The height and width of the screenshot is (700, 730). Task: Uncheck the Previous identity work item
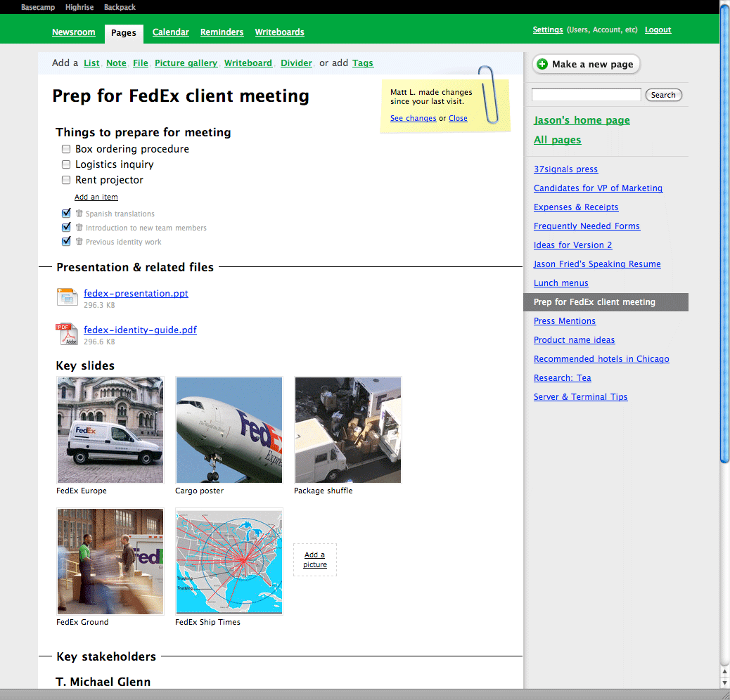[66, 241]
